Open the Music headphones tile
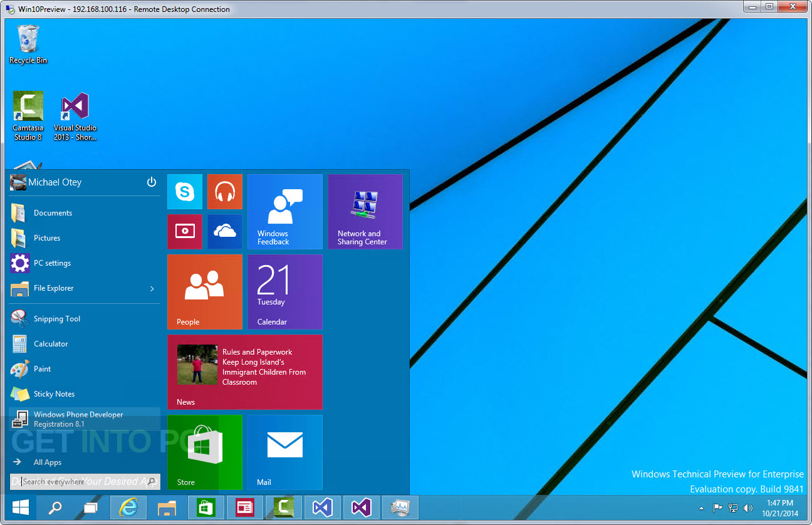812x525 pixels. click(225, 192)
